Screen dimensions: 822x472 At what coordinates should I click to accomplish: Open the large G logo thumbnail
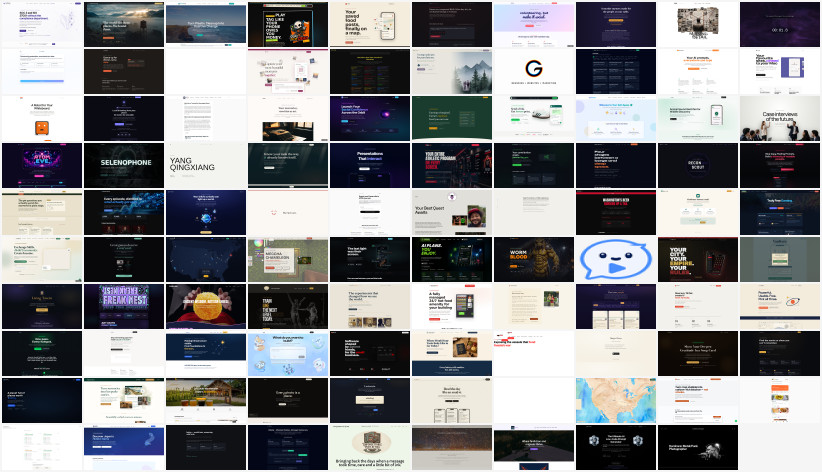point(534,71)
